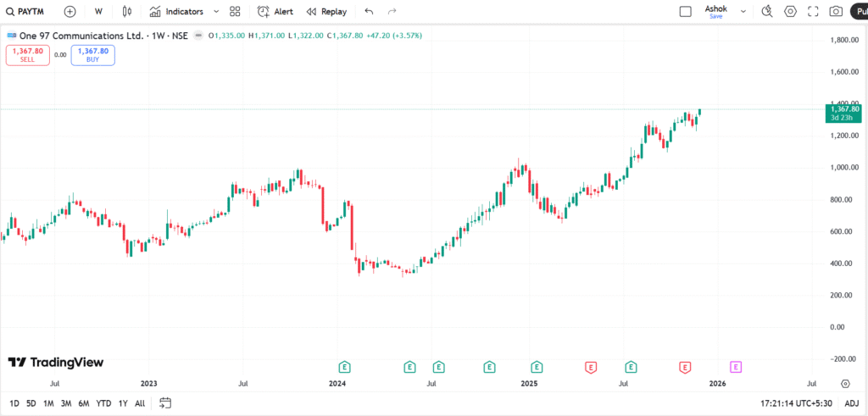
Task: Take a chart snapshot with camera icon
Action: (x=836, y=12)
